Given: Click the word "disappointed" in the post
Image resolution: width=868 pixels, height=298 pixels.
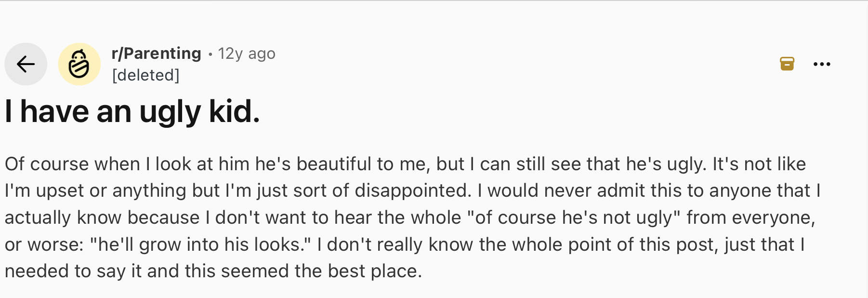Looking at the screenshot, I should click(412, 191).
